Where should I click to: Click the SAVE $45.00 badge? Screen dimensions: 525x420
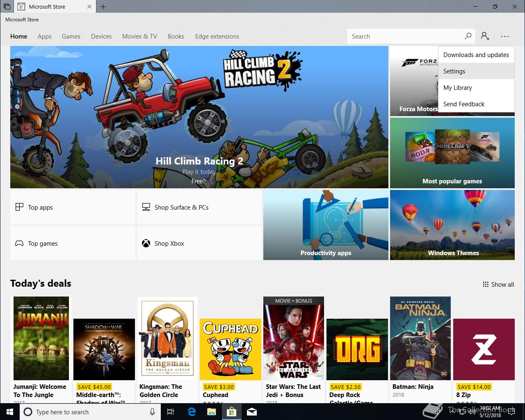tap(94, 387)
